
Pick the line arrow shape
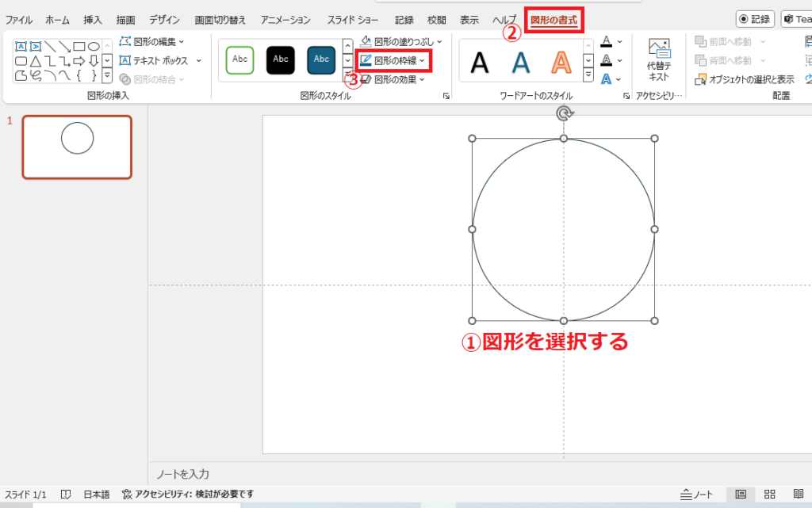coord(64,47)
